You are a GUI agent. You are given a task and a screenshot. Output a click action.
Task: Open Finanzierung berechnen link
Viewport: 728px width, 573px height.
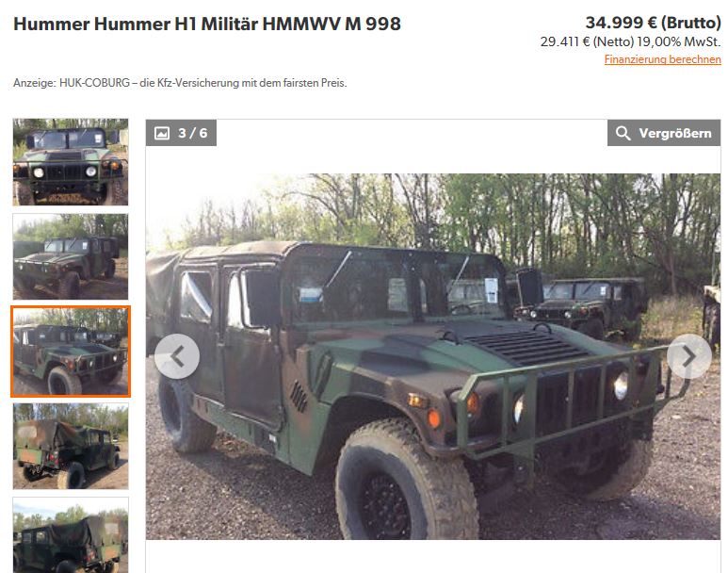(662, 59)
